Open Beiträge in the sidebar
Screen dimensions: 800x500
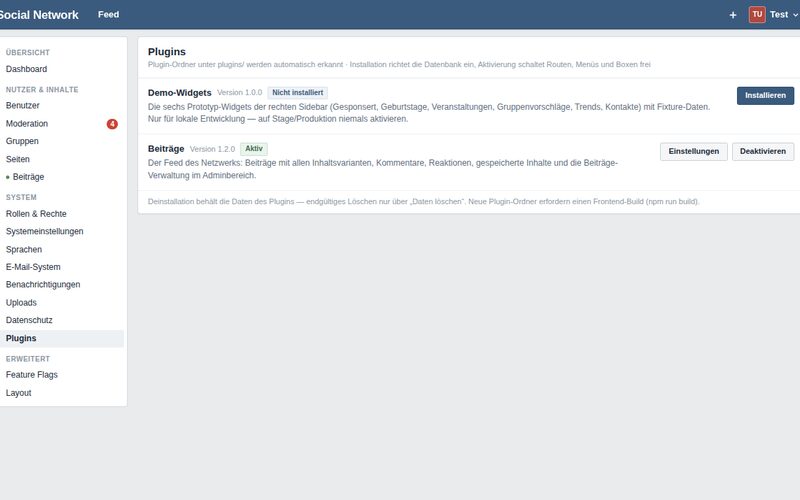[x=28, y=177]
